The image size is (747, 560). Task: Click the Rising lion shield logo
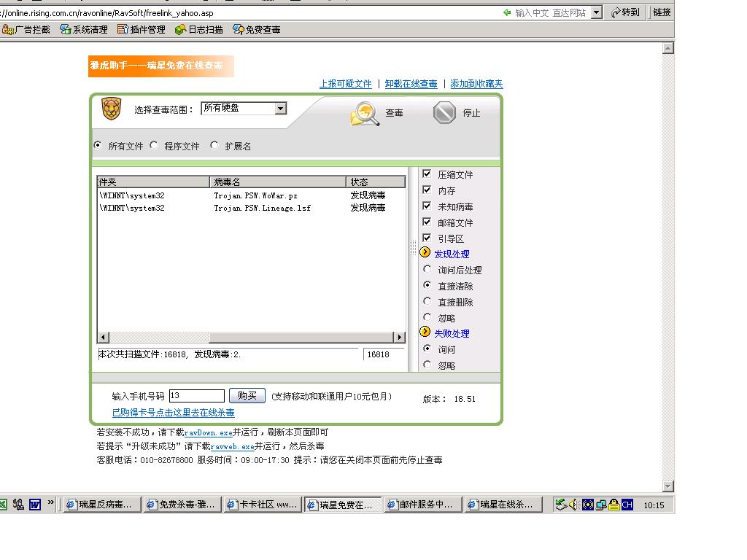click(x=112, y=109)
